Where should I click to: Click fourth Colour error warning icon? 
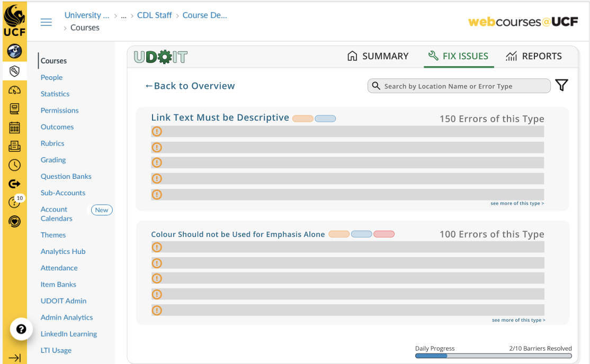click(157, 294)
